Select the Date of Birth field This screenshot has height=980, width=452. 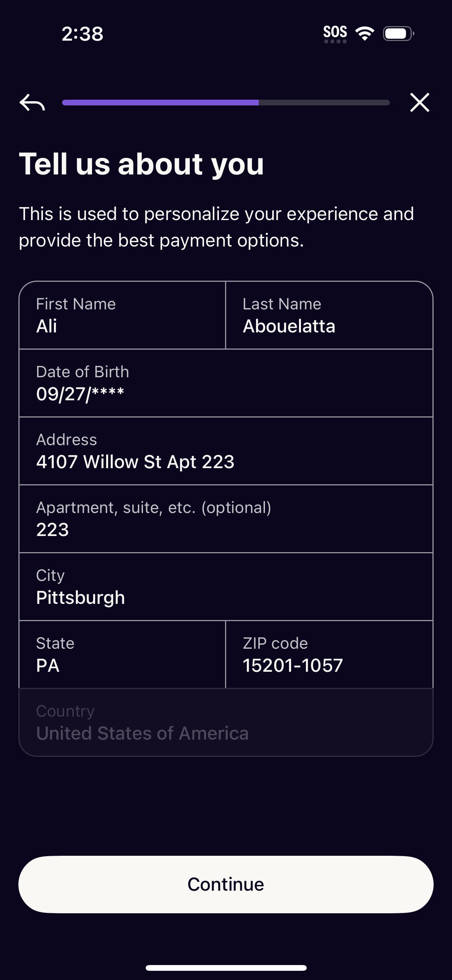(x=225, y=383)
